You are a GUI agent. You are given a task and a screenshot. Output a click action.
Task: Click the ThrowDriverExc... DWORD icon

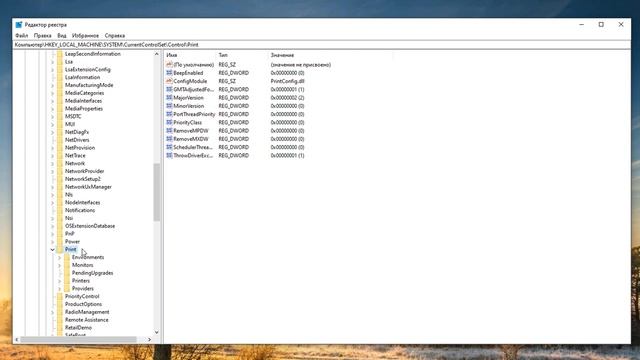169,156
